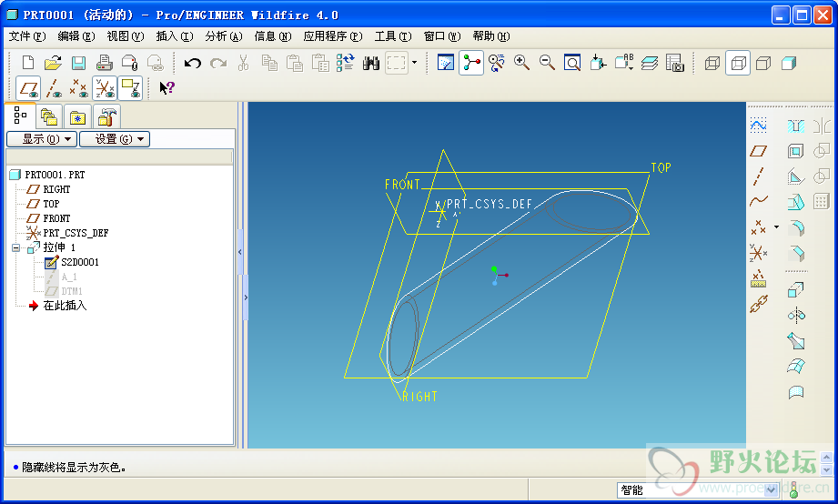The width and height of the screenshot is (838, 504).
Task: Open the 插入(I) menu
Action: [x=175, y=36]
